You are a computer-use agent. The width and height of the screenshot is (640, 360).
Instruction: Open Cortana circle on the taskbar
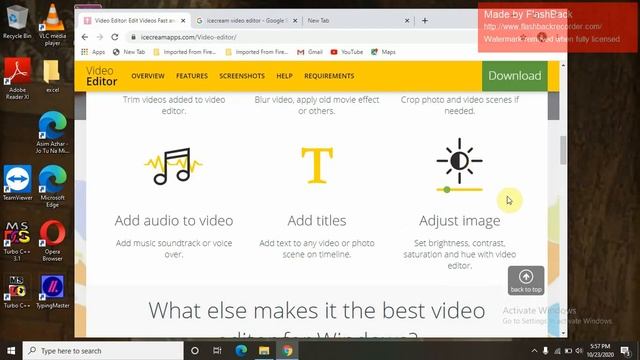click(x=195, y=351)
